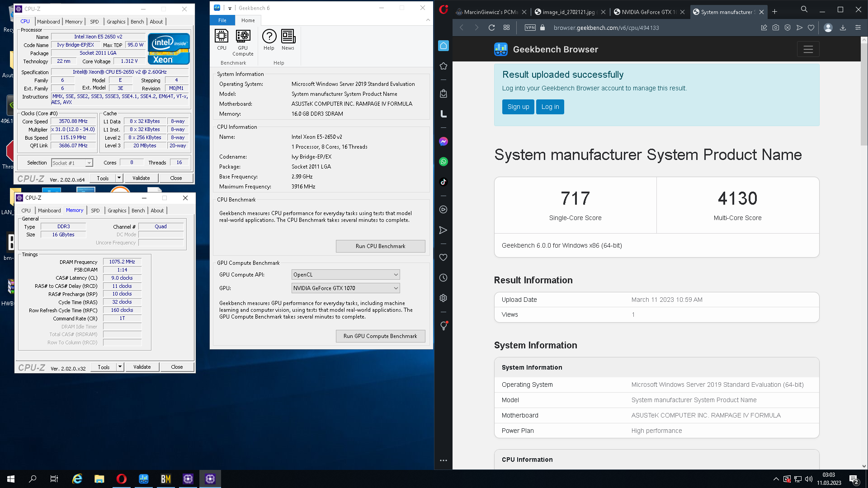Viewport: 868px width, 488px height.
Task: Click the Opera Pinboards icon in address bar
Action: click(764, 28)
